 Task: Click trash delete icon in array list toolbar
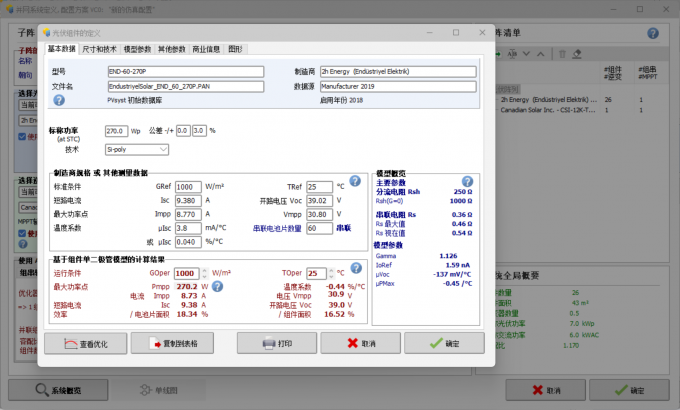(x=562, y=54)
